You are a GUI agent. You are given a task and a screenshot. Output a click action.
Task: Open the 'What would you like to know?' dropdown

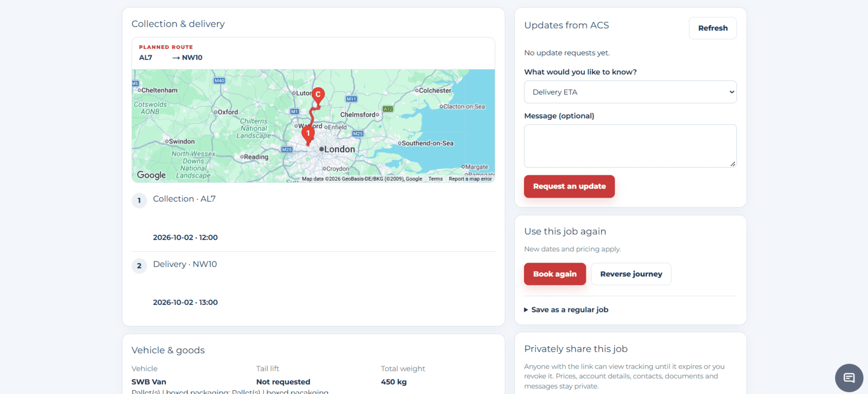[x=630, y=92]
